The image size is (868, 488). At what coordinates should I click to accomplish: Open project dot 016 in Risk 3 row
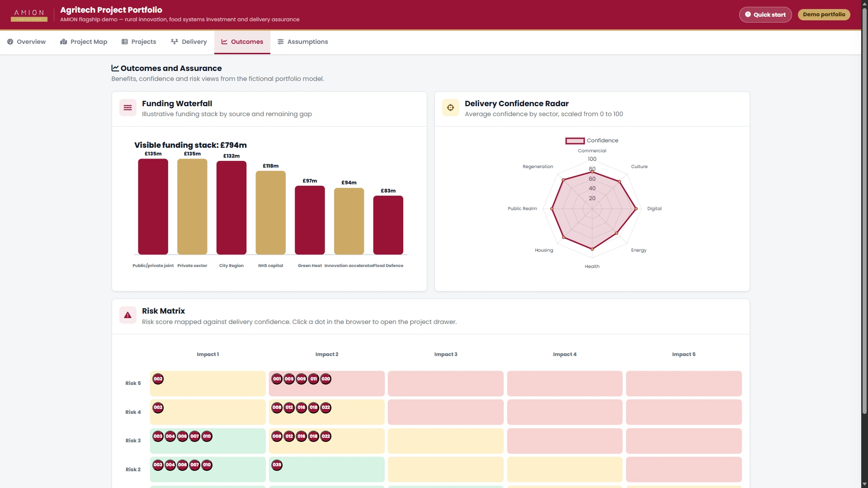pyautogui.click(x=302, y=436)
